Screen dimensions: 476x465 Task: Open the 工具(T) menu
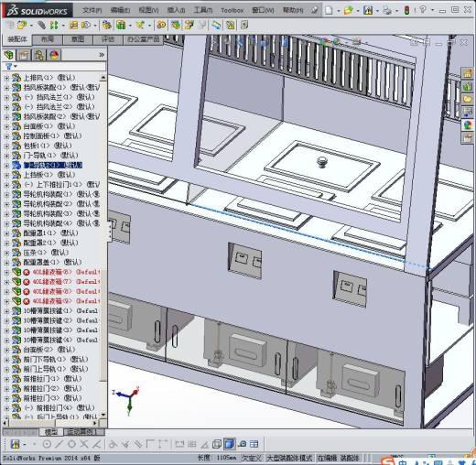[x=203, y=10]
